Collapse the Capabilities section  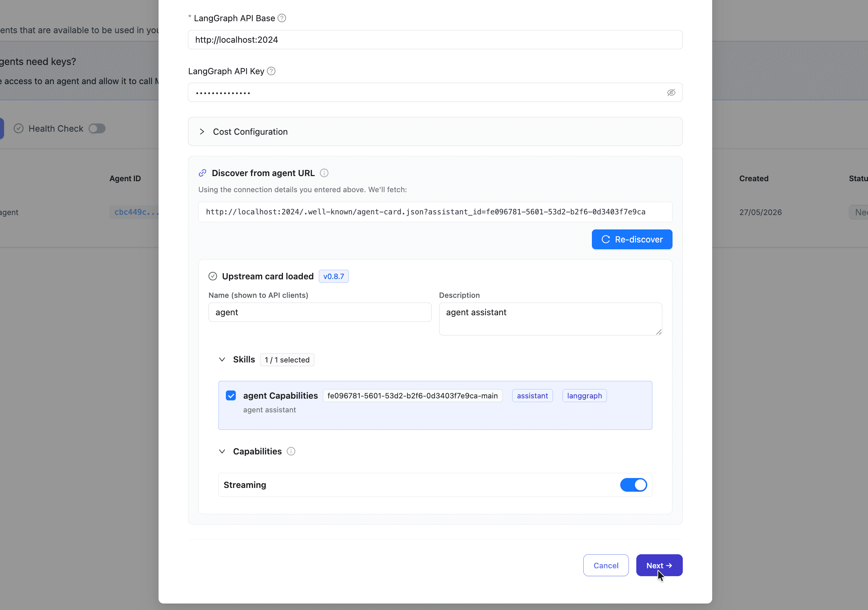pos(222,451)
